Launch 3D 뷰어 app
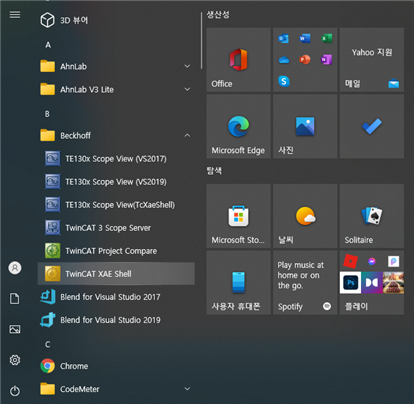Screen dimensions: 414x404 pos(116,20)
